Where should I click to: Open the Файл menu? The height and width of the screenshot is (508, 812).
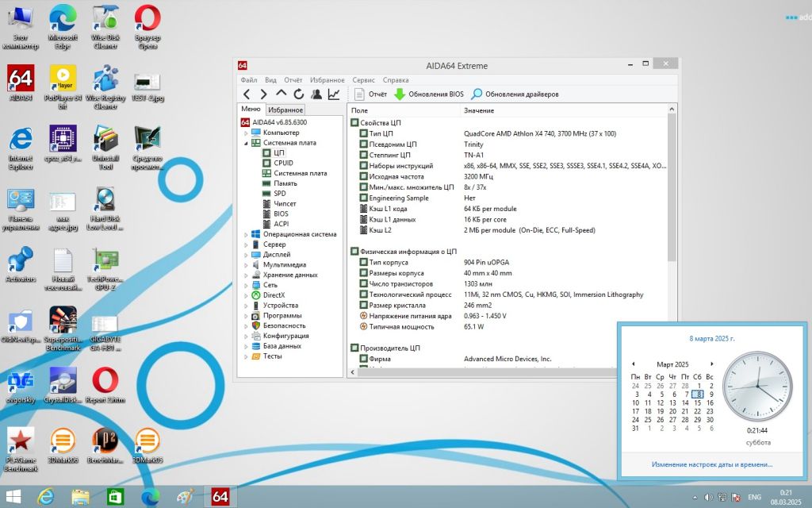248,80
